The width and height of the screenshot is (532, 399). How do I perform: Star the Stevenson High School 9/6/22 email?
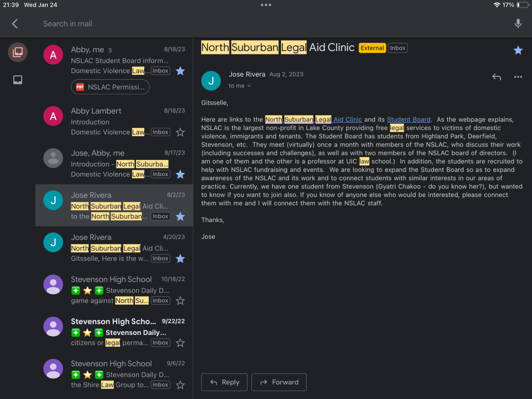coord(180,385)
